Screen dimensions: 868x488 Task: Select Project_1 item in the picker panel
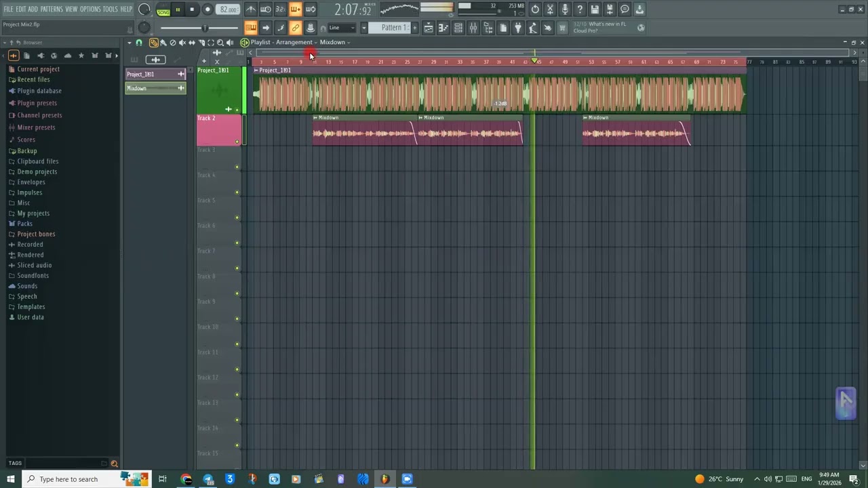155,74
